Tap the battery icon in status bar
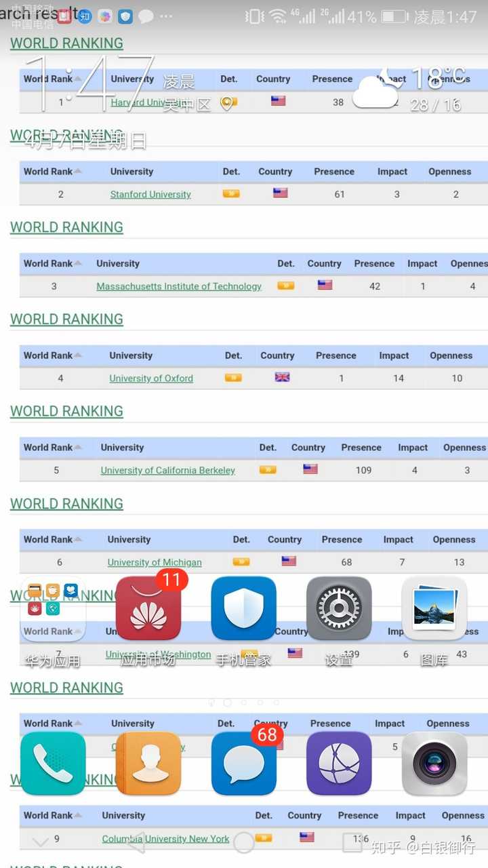This screenshot has width=488, height=868. 394,16
